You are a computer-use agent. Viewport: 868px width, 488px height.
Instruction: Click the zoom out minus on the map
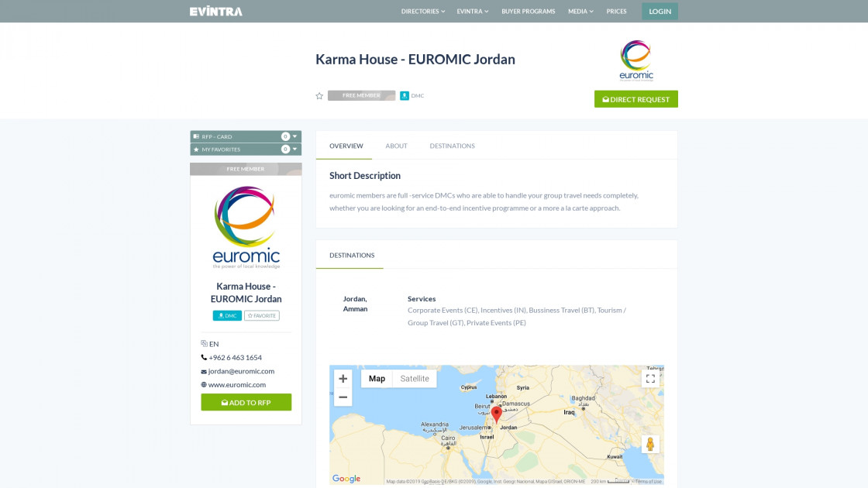click(x=343, y=397)
